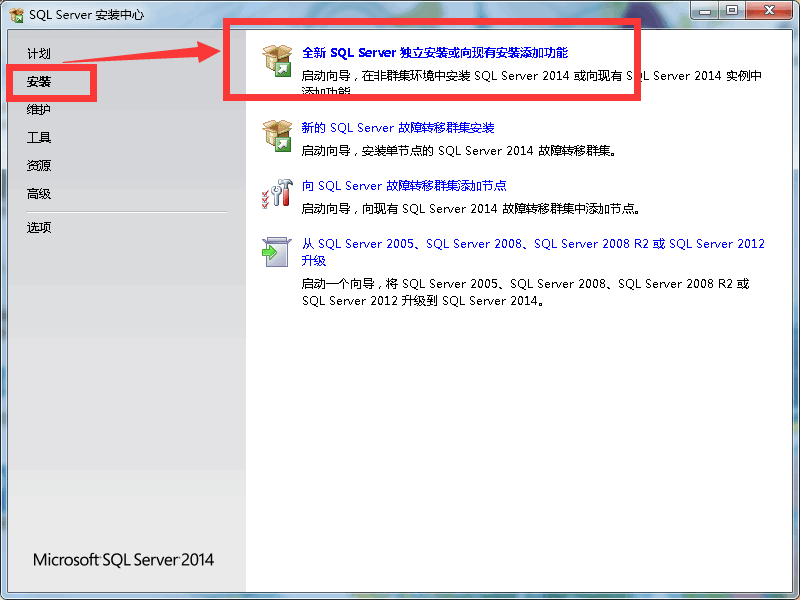Open the 维护 sidebar page
Image resolution: width=800 pixels, height=600 pixels.
click(39, 109)
